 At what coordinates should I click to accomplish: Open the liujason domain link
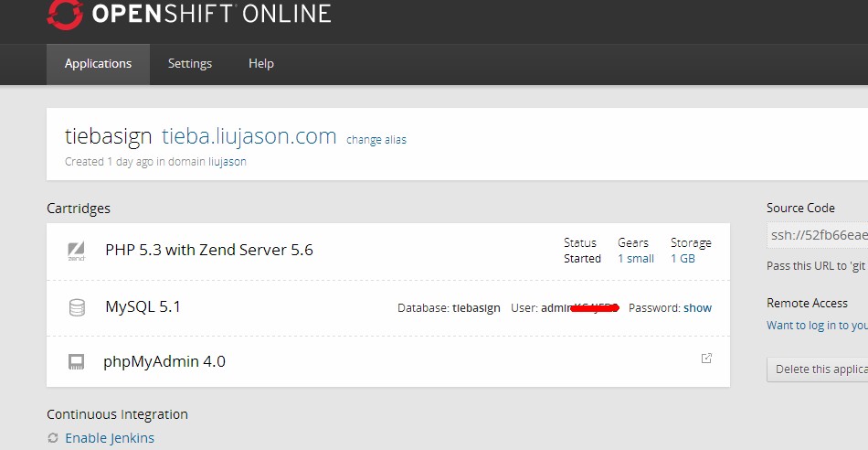pos(228,162)
